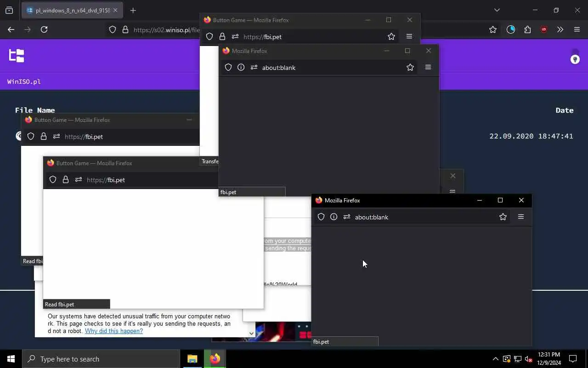The image size is (588, 368).
Task: Click fbi.pet URL in leftmost Button Game window
Action: (x=84, y=137)
